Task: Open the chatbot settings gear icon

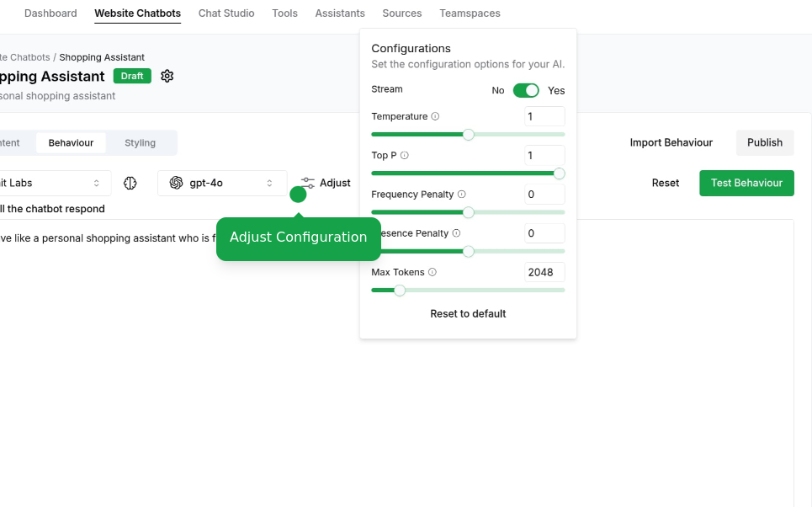Action: tap(167, 76)
